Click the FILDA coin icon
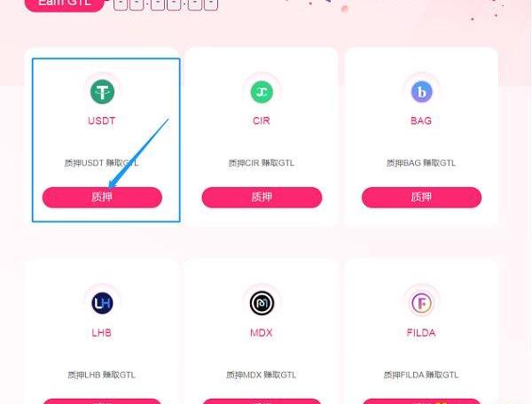532x404 pixels. pos(421,303)
